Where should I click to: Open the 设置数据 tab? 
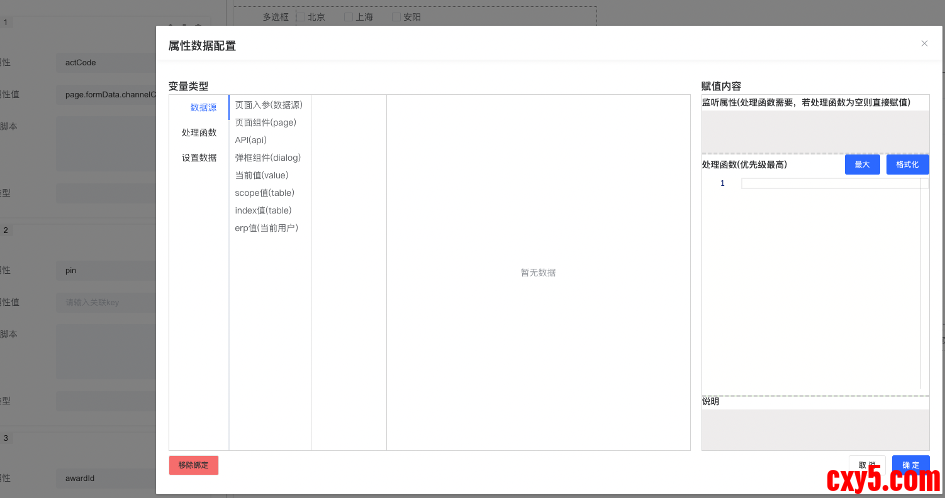[199, 157]
